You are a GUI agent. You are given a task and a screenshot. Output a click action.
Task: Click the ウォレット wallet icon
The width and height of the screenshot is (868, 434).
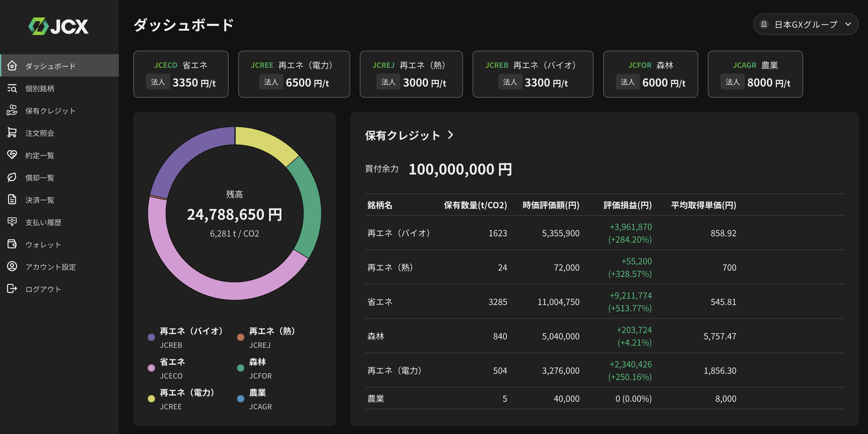pyautogui.click(x=12, y=244)
